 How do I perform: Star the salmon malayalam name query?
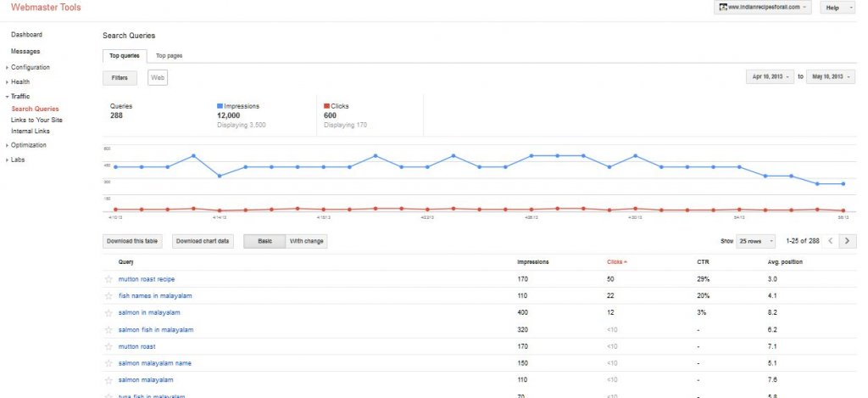pyautogui.click(x=108, y=364)
